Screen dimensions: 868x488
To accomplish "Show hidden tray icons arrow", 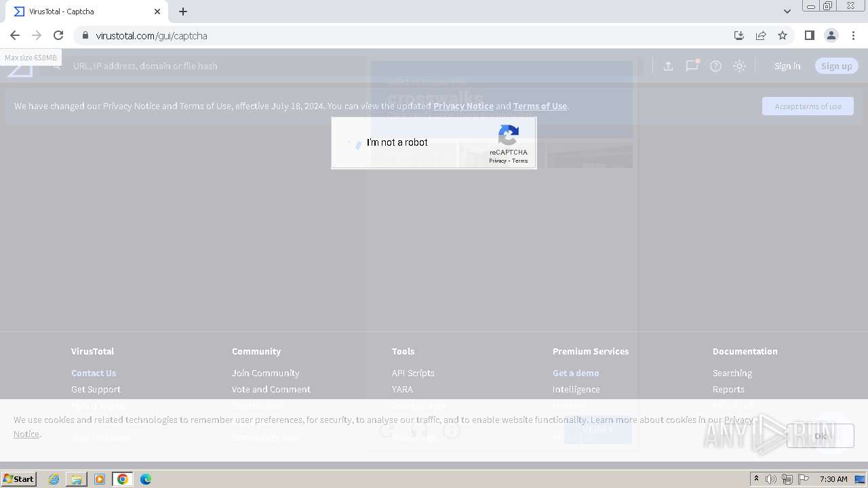I will tap(756, 479).
